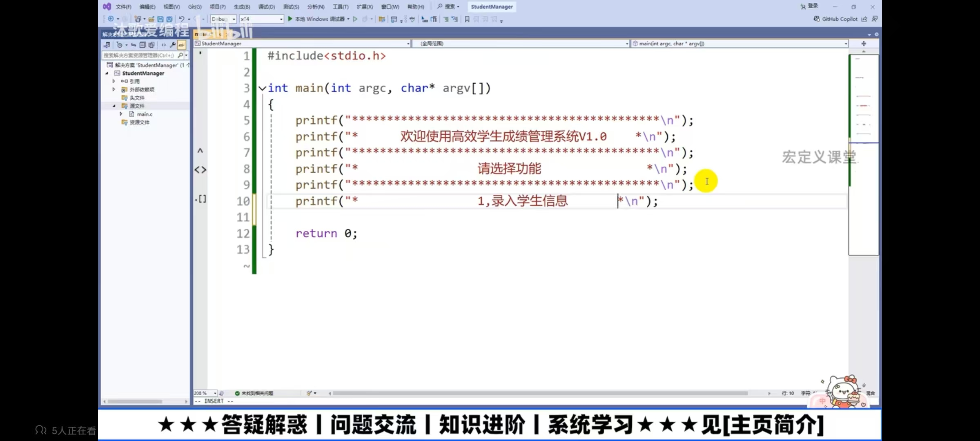
Task: Collapse the main function code fold chevron
Action: (262, 88)
